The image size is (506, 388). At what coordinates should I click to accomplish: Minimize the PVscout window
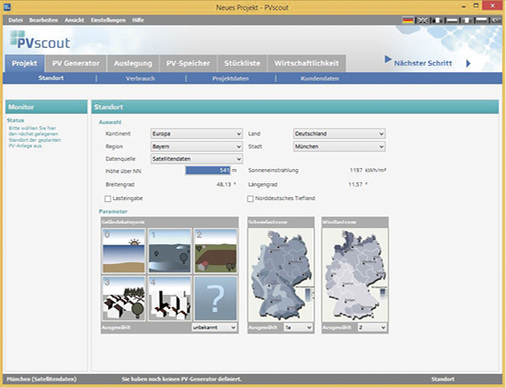464,6
